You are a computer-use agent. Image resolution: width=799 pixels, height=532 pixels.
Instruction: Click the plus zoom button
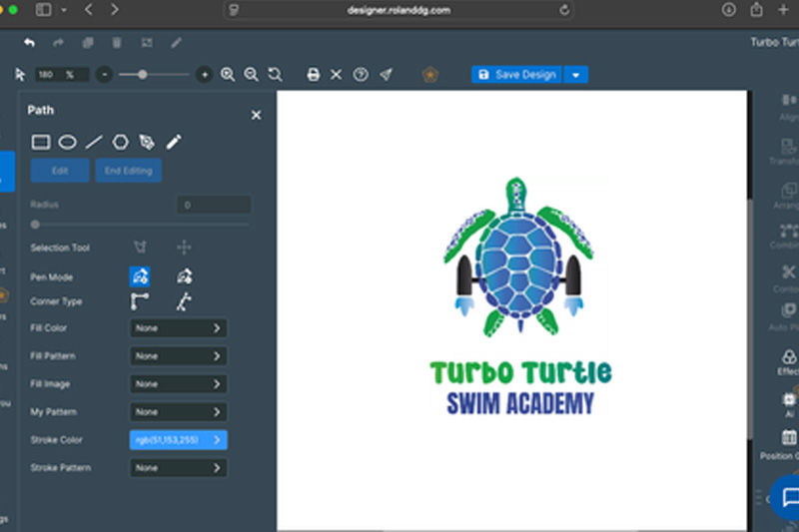(x=205, y=75)
